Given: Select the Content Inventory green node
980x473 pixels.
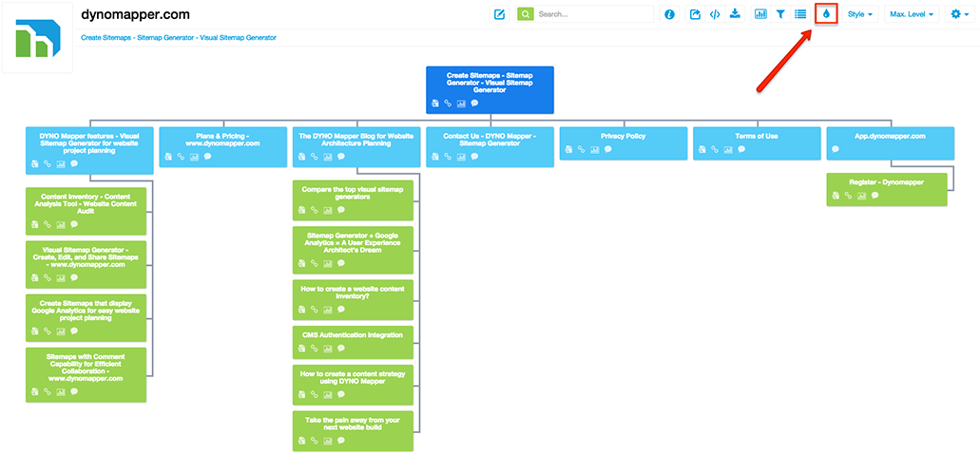Looking at the screenshot, I should [86, 211].
